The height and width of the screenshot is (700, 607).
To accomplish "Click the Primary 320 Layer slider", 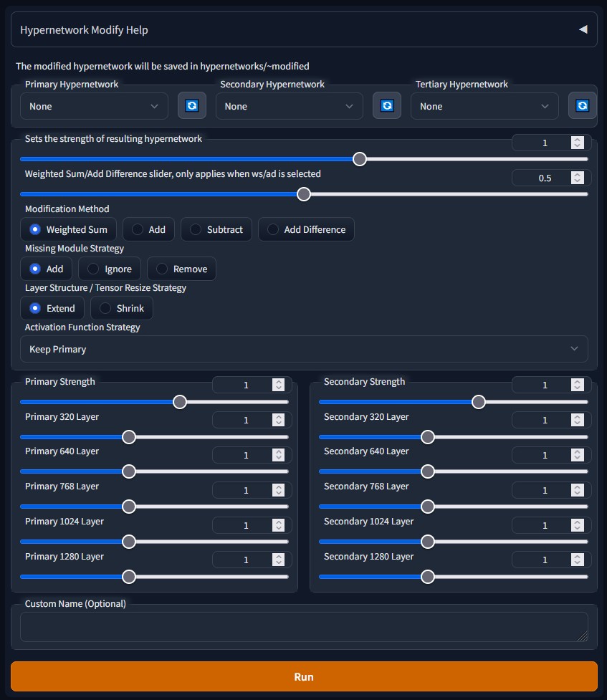I will click(154, 437).
